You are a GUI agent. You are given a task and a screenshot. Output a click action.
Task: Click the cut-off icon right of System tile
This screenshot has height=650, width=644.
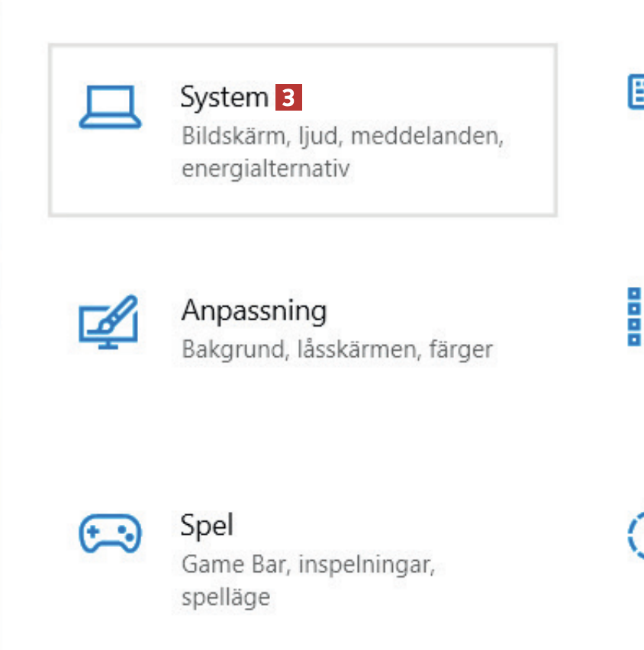636,92
